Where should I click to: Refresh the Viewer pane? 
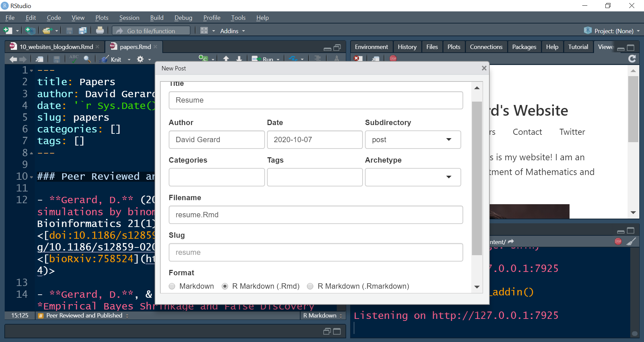pos(632,59)
